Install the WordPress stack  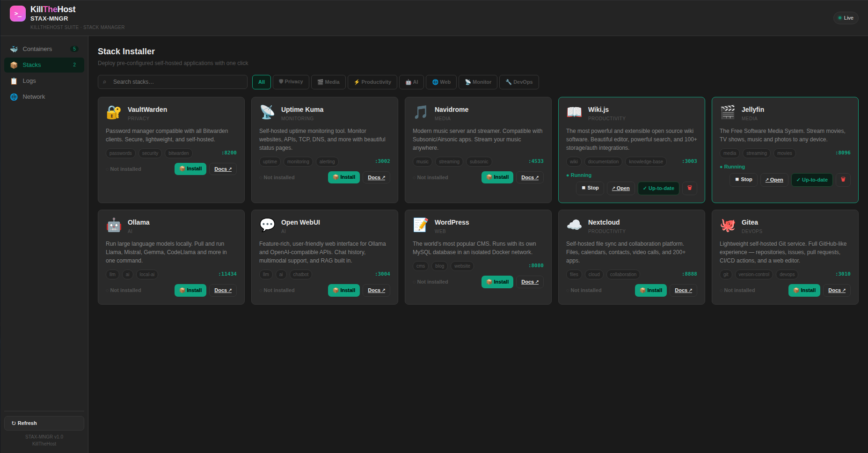[x=497, y=282]
